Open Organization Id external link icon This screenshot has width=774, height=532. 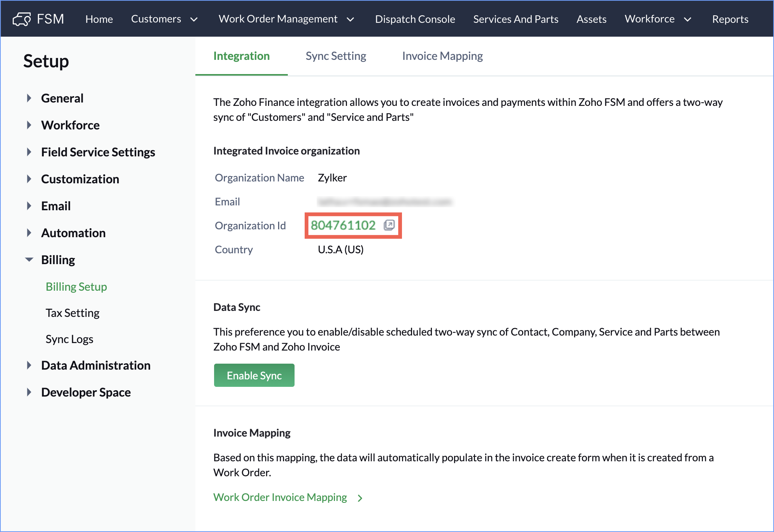pyautogui.click(x=389, y=225)
